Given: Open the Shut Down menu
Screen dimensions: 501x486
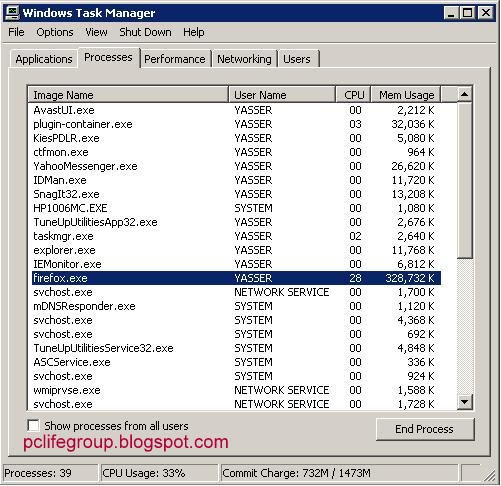Looking at the screenshot, I should (145, 32).
